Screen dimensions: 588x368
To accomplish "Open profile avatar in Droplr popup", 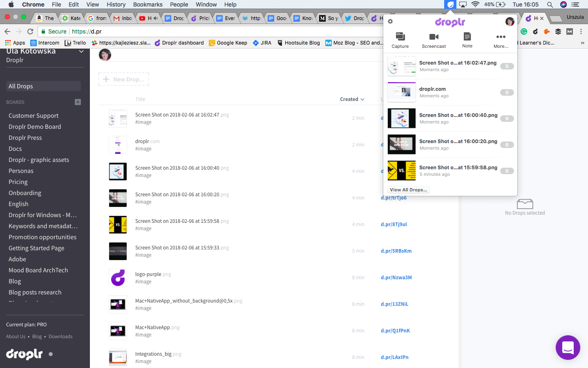I will coord(510,22).
